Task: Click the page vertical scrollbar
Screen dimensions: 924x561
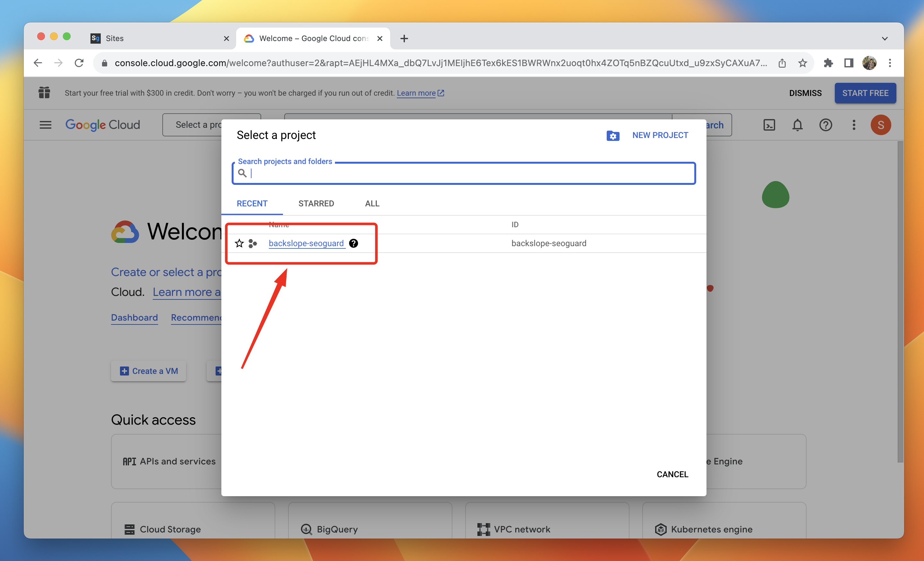Action: (900, 300)
